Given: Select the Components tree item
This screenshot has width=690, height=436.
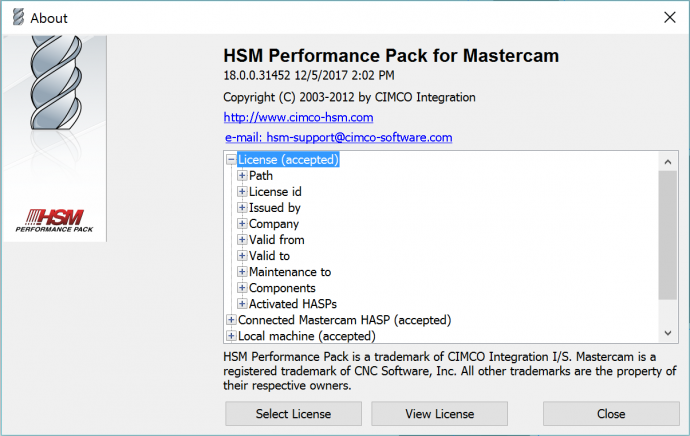Looking at the screenshot, I should pyautogui.click(x=282, y=288).
